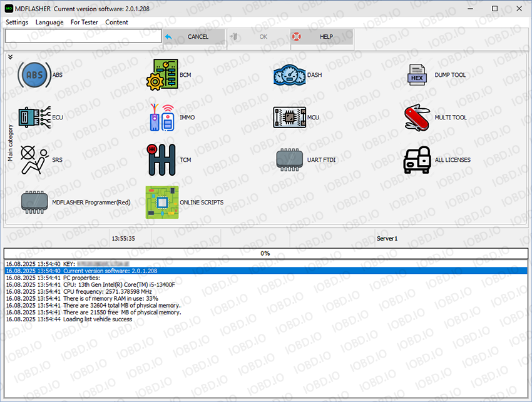Select the BCM category icon

(x=161, y=75)
